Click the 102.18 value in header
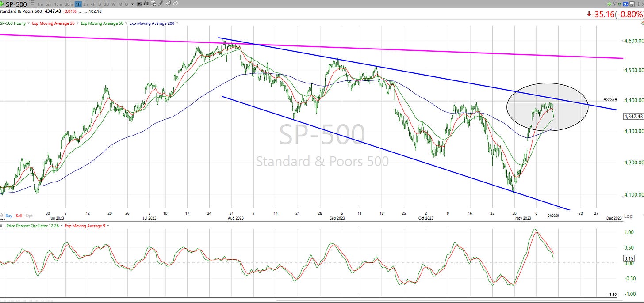The height and width of the screenshot is (303, 644). (95, 11)
